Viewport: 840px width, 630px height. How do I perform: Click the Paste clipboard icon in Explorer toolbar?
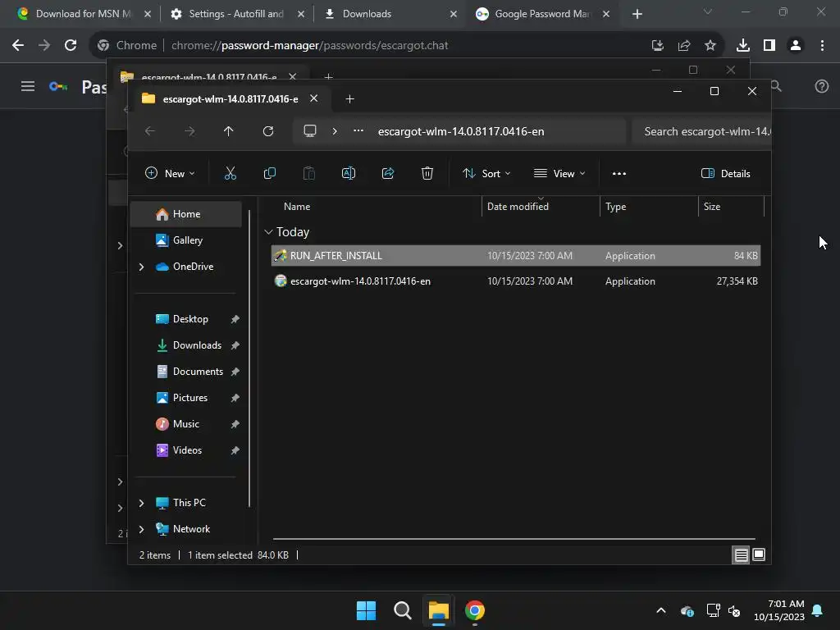pyautogui.click(x=309, y=173)
